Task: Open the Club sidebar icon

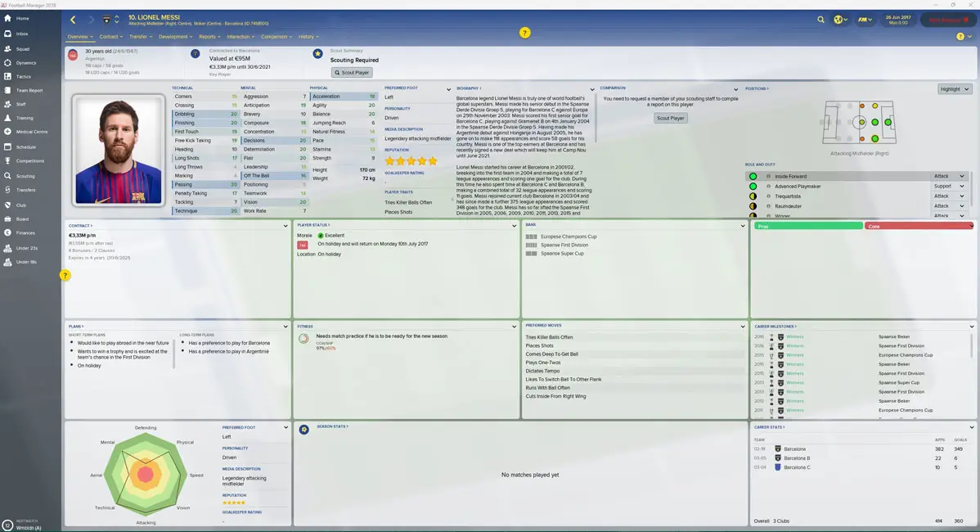Action: [x=7, y=205]
